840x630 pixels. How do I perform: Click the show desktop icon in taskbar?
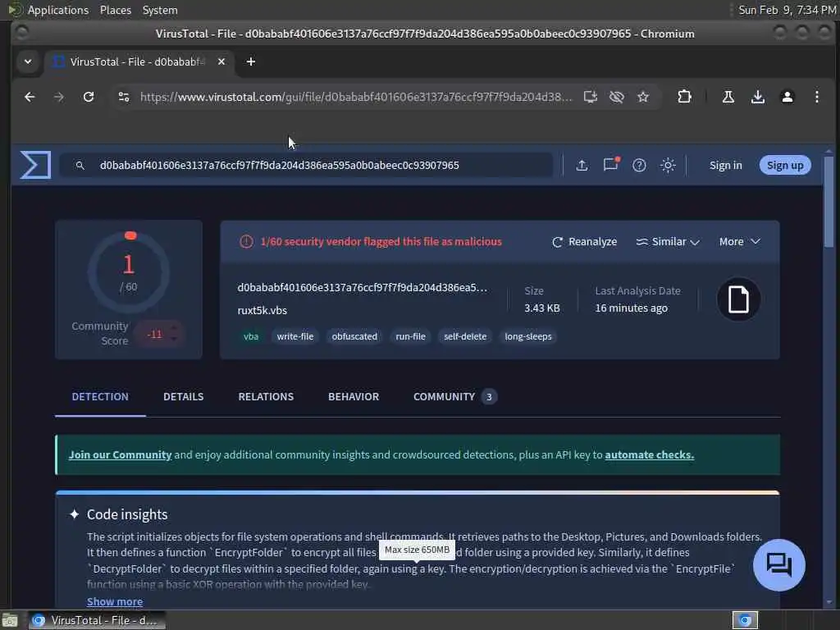[10, 621]
